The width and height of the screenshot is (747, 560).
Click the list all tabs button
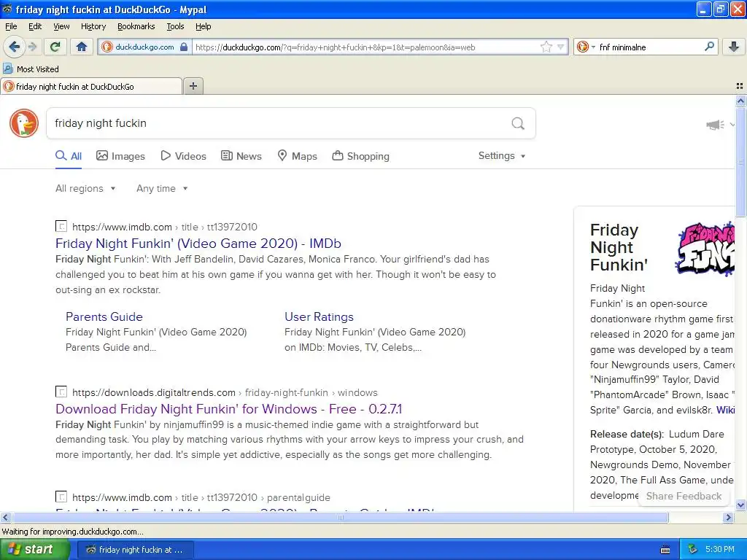pos(739,86)
